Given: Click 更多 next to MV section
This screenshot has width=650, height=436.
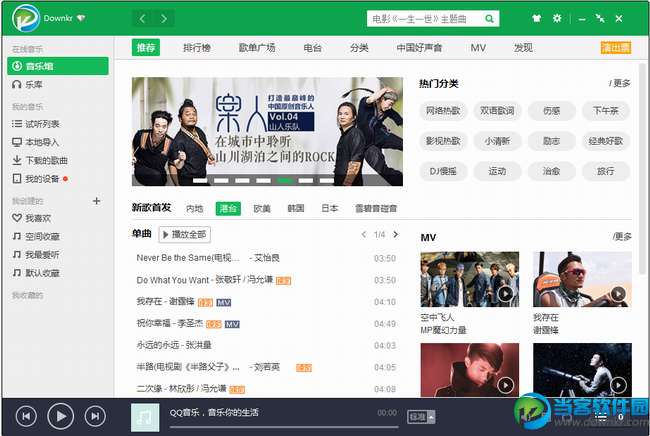Looking at the screenshot, I should pyautogui.click(x=622, y=237).
